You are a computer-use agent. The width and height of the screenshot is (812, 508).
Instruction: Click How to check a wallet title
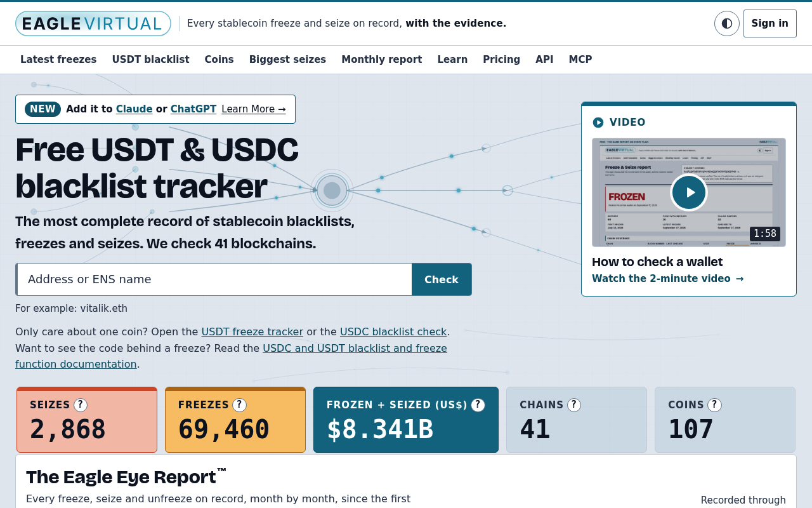(657, 262)
